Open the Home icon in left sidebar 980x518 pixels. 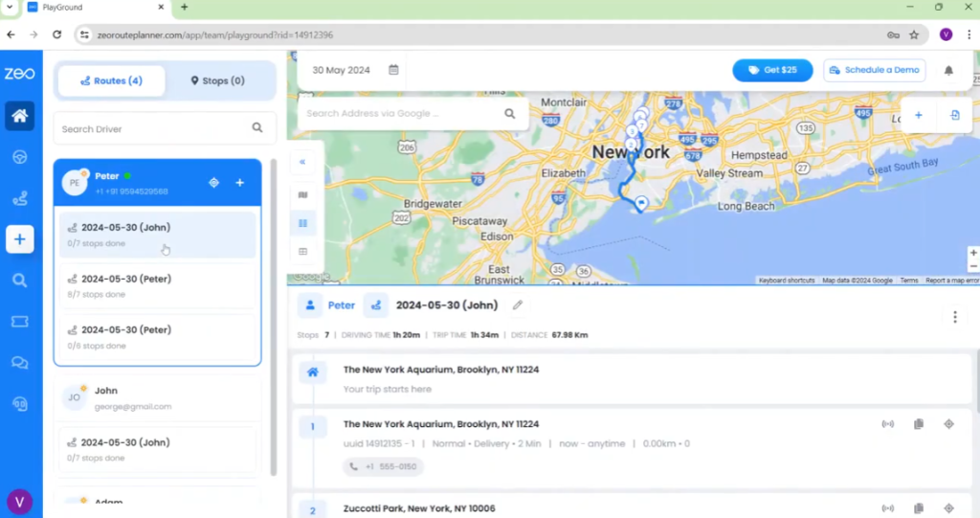coord(19,116)
